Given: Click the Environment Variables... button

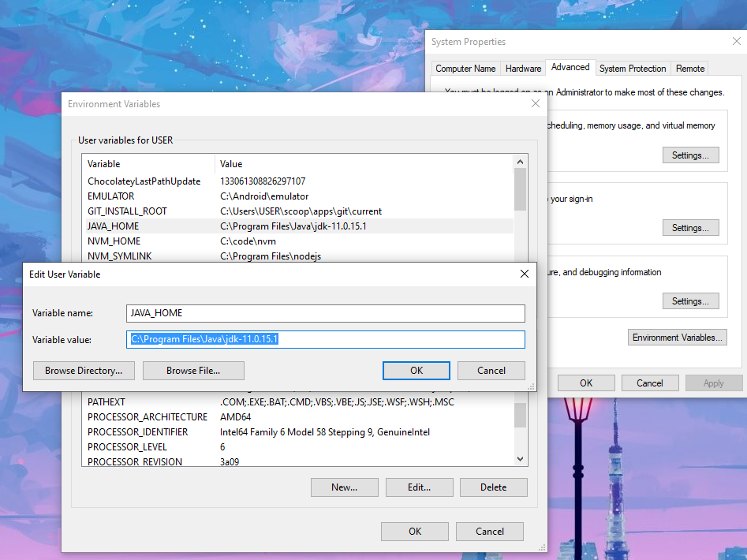Looking at the screenshot, I should click(x=677, y=338).
